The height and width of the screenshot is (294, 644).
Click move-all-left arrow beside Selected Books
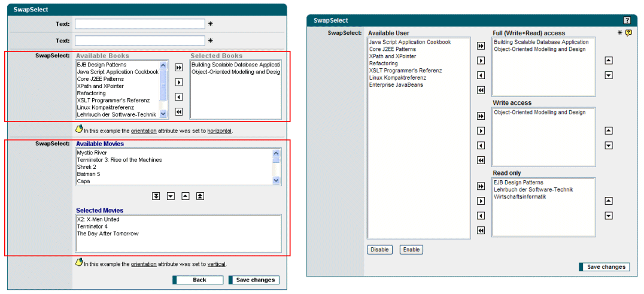point(178,111)
